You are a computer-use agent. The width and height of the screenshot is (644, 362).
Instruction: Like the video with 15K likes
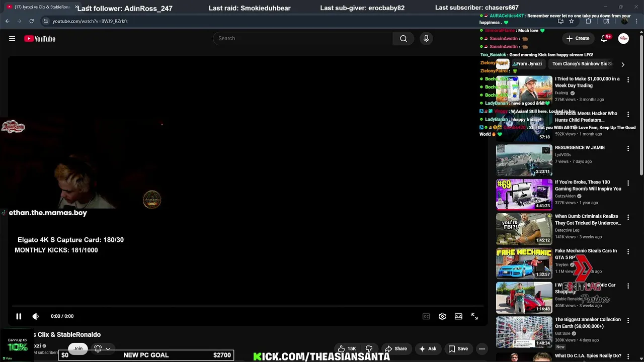tap(347, 348)
